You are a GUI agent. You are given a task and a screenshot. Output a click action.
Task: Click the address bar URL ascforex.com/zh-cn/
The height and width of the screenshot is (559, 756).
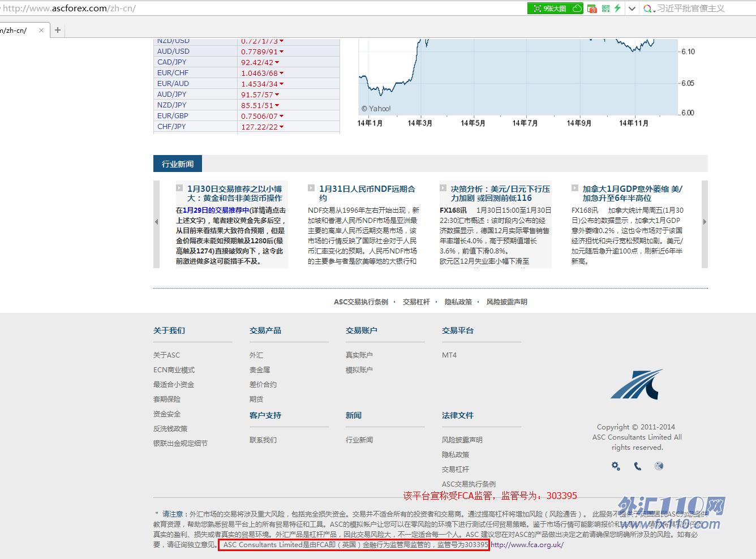69,8
